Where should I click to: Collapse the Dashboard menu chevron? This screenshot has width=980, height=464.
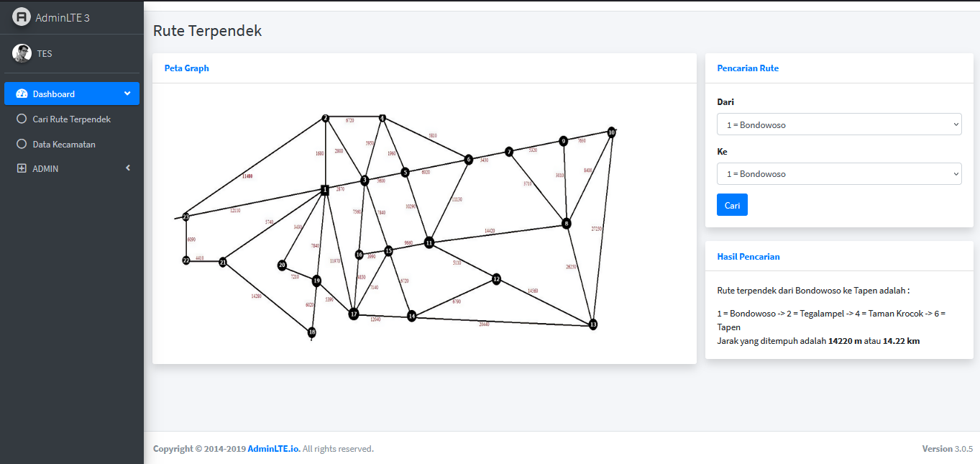[127, 94]
